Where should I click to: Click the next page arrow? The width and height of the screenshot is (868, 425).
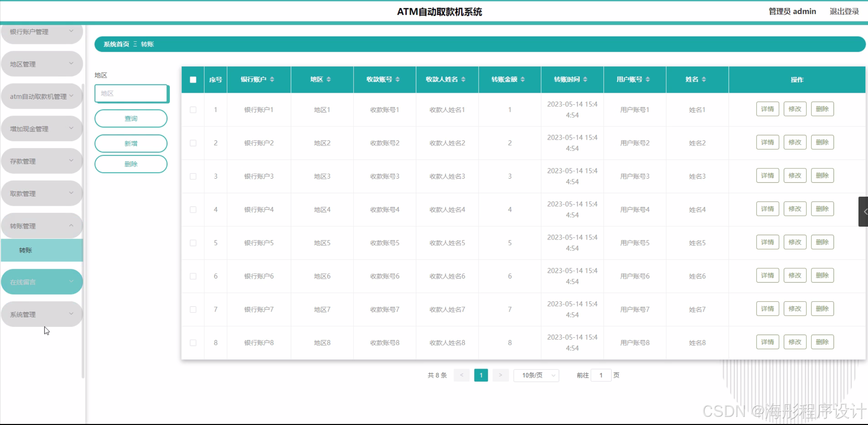pos(500,375)
